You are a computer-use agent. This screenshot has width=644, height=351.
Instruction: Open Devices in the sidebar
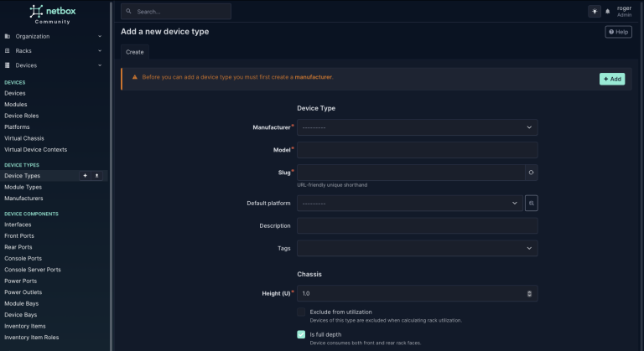pos(15,93)
